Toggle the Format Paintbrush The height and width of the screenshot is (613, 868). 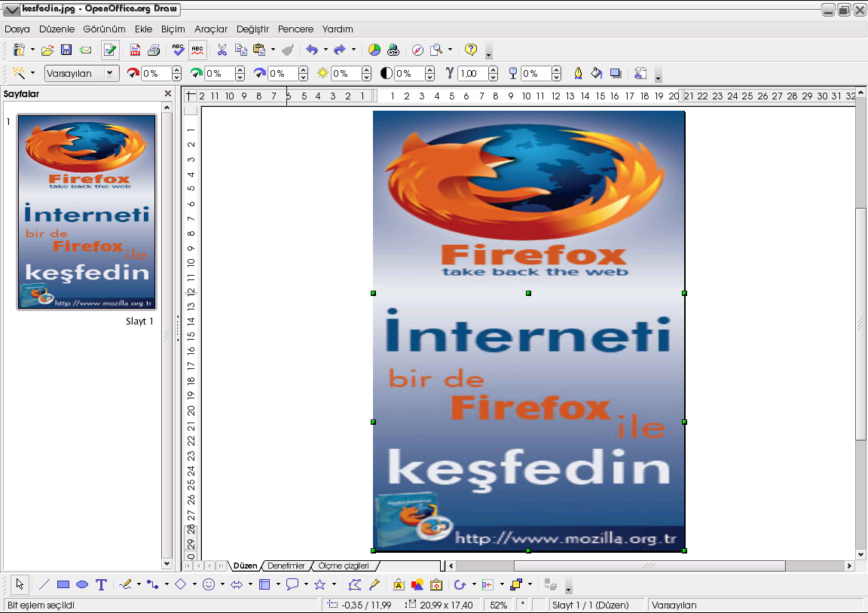pyautogui.click(x=287, y=50)
